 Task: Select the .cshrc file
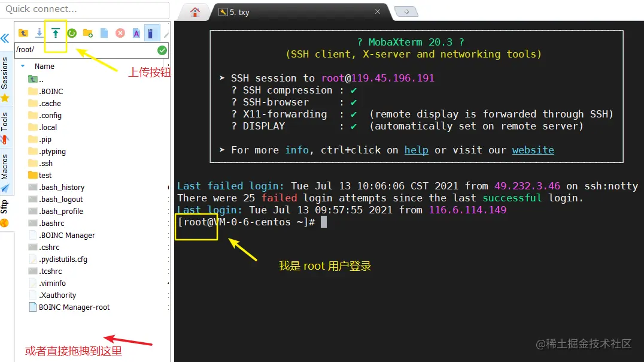(x=44, y=247)
